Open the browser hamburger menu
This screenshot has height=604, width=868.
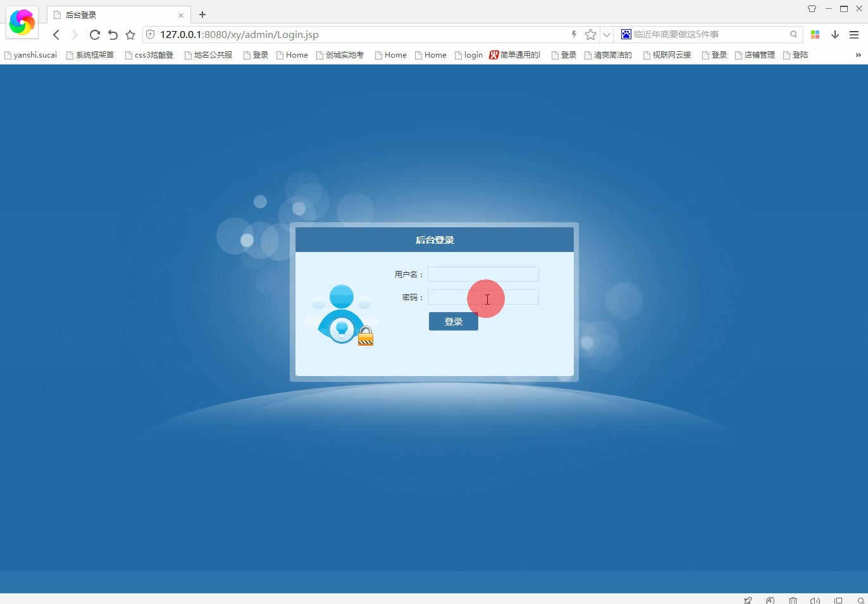coord(854,35)
